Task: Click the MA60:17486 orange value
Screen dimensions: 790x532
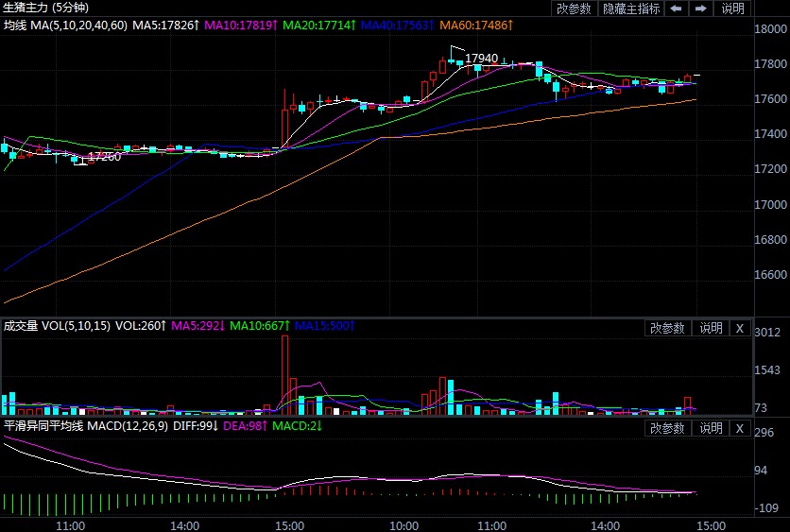Action: pyautogui.click(x=476, y=26)
